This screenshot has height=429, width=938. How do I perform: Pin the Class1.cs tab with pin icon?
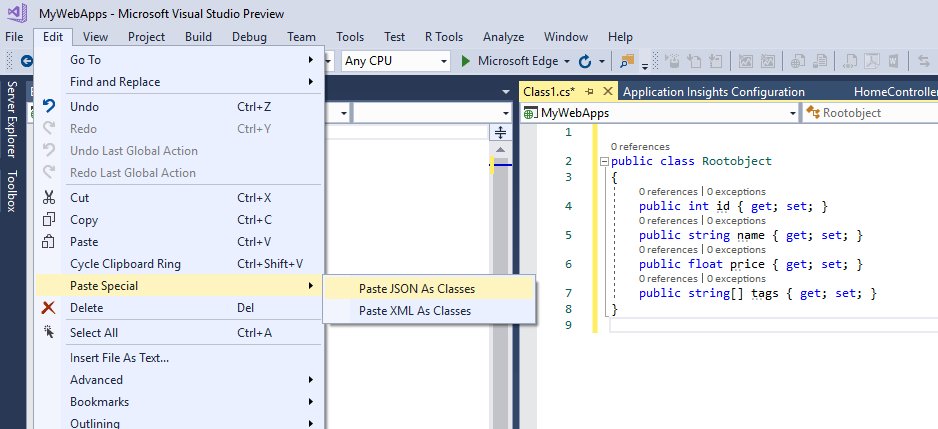click(x=589, y=92)
